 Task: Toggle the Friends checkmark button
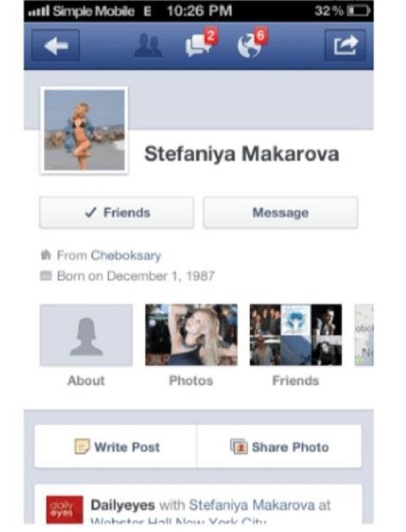click(x=117, y=213)
